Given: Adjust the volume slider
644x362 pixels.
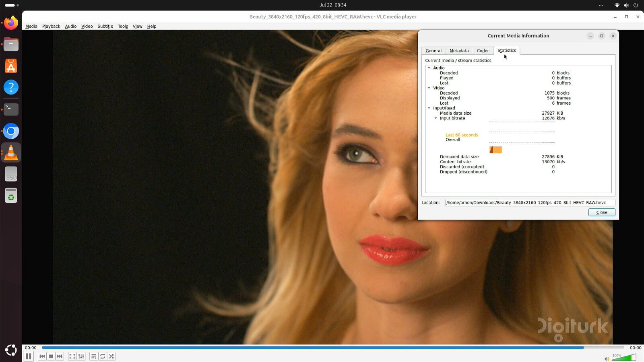Looking at the screenshot, I should (x=624, y=357).
